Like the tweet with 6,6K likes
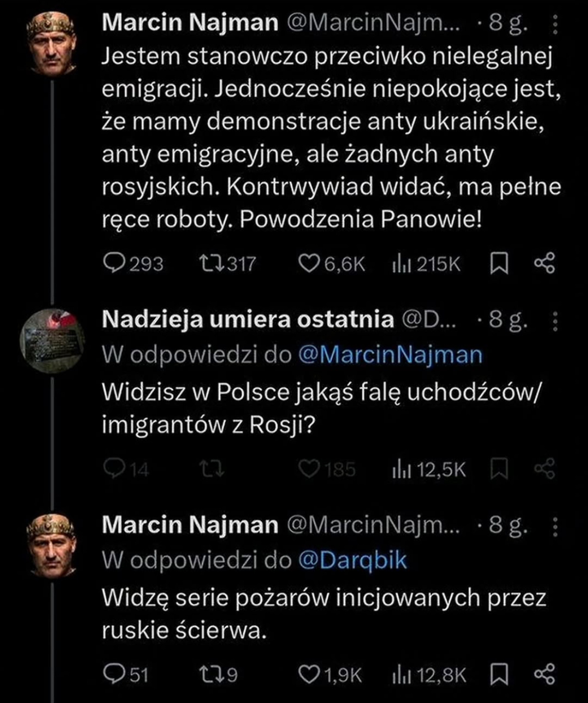The height and width of the screenshot is (703, 588). click(x=308, y=263)
